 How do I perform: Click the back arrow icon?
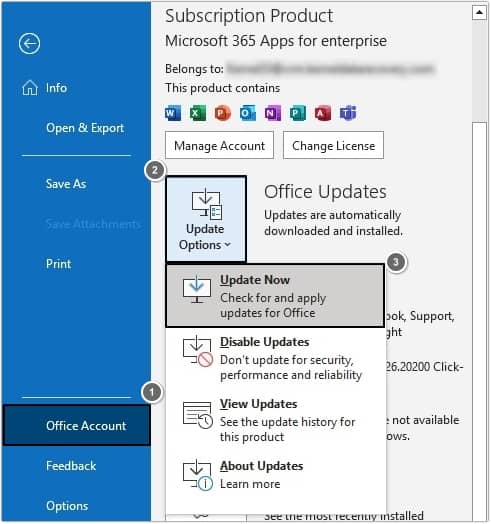coord(29,43)
